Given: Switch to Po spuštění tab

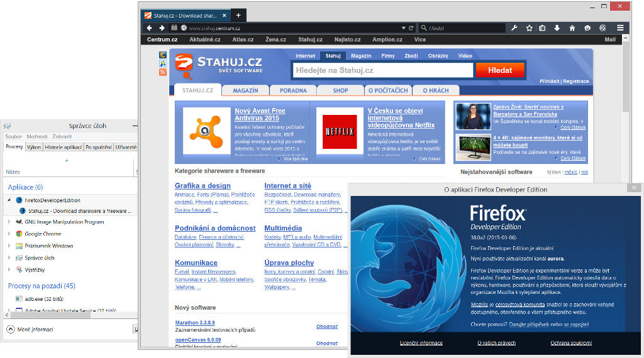Looking at the screenshot, I should [x=99, y=147].
